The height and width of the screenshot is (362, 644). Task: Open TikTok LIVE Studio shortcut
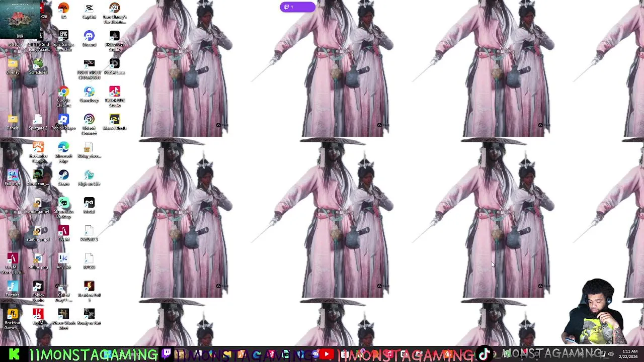coord(115,97)
